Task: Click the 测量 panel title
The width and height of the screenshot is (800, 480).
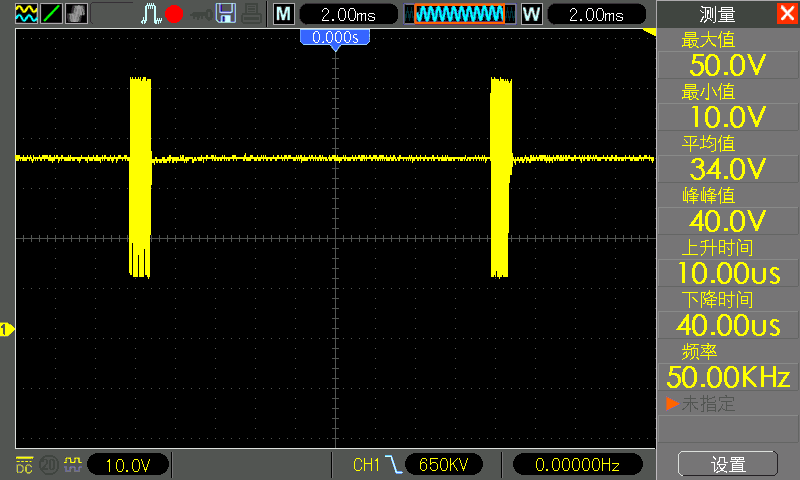Action: [717, 14]
